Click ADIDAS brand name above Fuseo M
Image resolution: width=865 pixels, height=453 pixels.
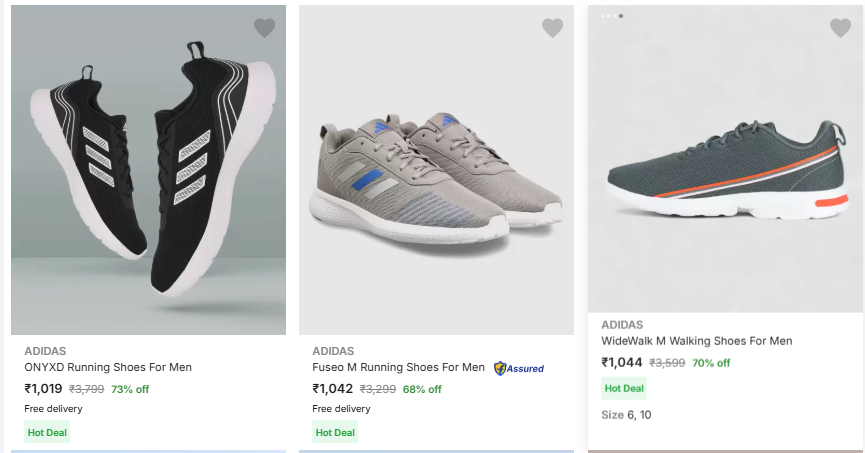(x=333, y=351)
